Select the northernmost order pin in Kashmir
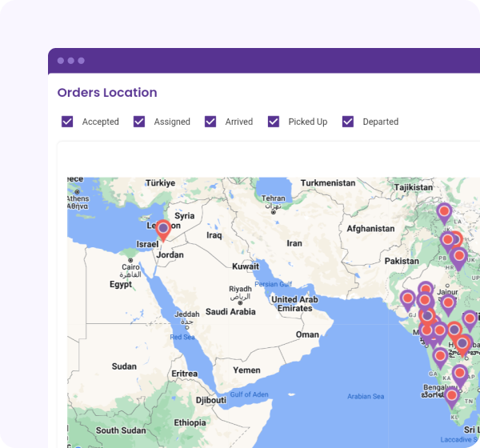 [444, 213]
